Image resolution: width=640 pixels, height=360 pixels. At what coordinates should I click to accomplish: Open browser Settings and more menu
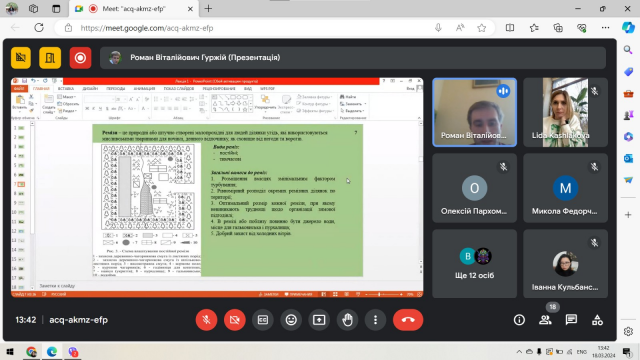pos(605,28)
